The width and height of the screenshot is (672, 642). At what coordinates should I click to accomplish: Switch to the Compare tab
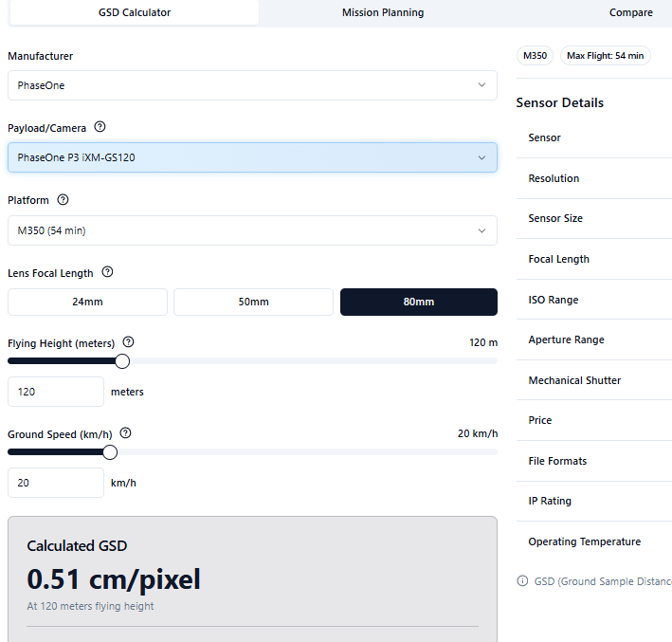(631, 12)
